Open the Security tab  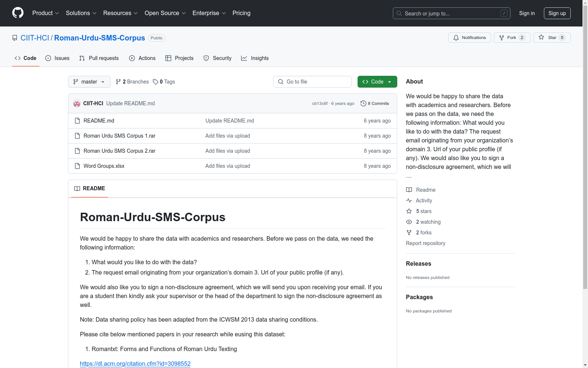(x=218, y=58)
